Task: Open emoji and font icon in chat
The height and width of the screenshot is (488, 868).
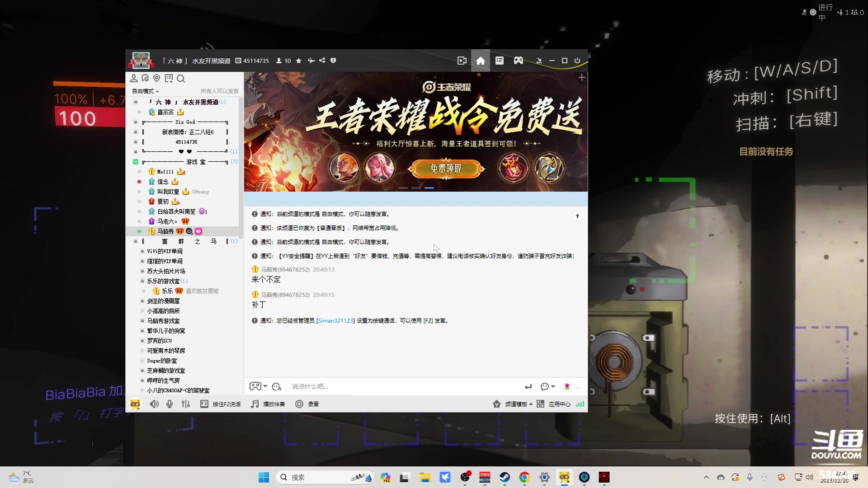Action: click(x=277, y=387)
